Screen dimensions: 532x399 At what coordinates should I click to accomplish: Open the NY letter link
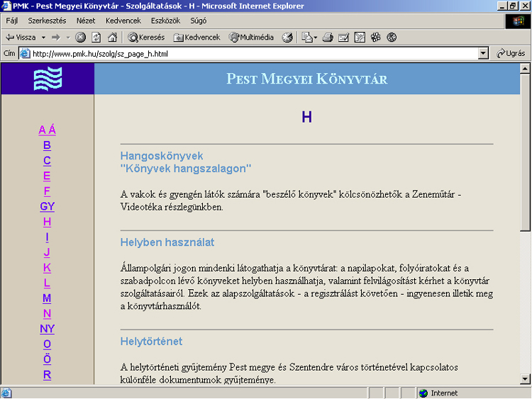pyautogui.click(x=47, y=329)
